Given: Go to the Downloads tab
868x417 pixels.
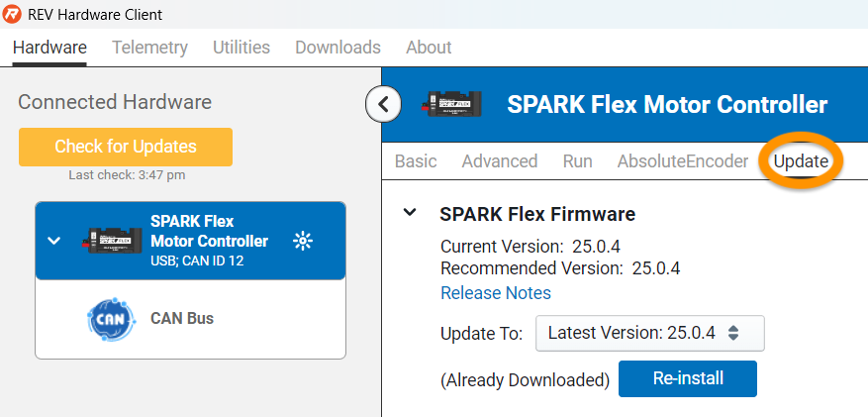Looking at the screenshot, I should pos(338,48).
